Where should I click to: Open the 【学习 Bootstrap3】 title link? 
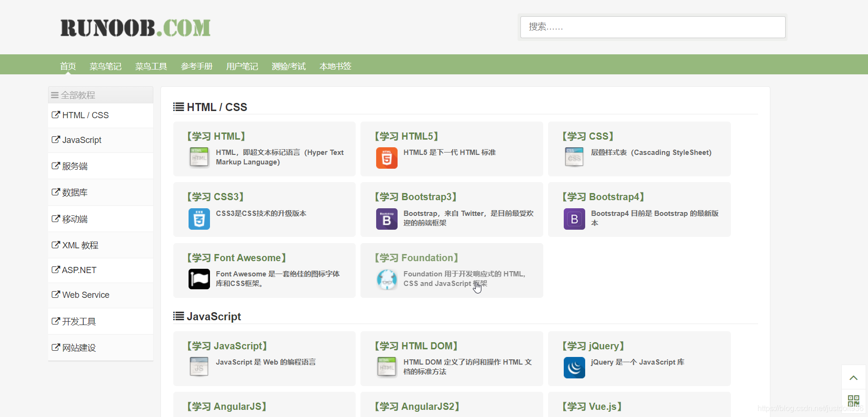416,197
